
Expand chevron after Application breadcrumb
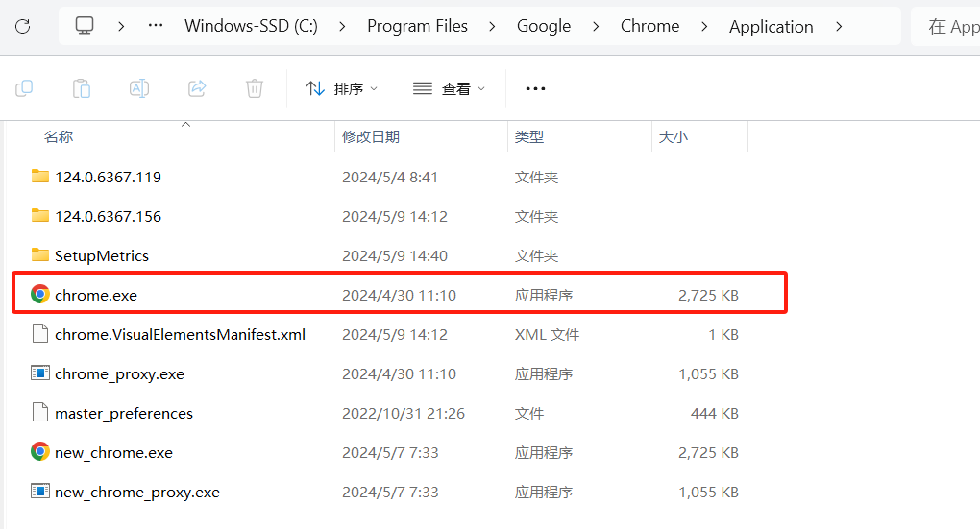[x=839, y=26]
